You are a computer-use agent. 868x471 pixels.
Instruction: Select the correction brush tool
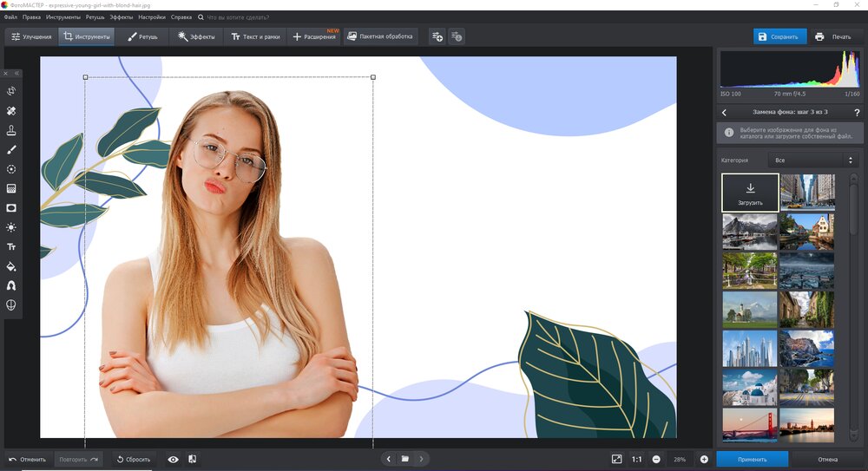11,149
